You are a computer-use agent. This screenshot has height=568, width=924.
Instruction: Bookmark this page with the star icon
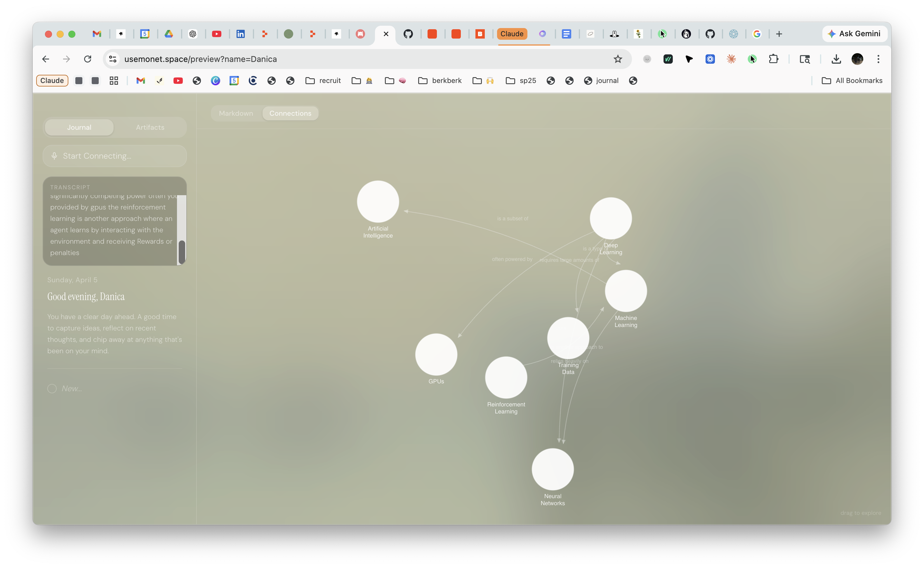(x=618, y=59)
